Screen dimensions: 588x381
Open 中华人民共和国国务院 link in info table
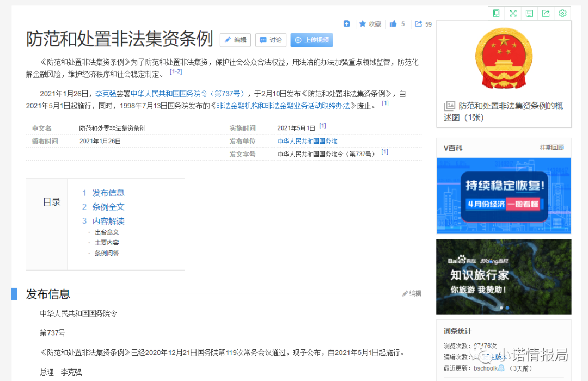coord(307,142)
